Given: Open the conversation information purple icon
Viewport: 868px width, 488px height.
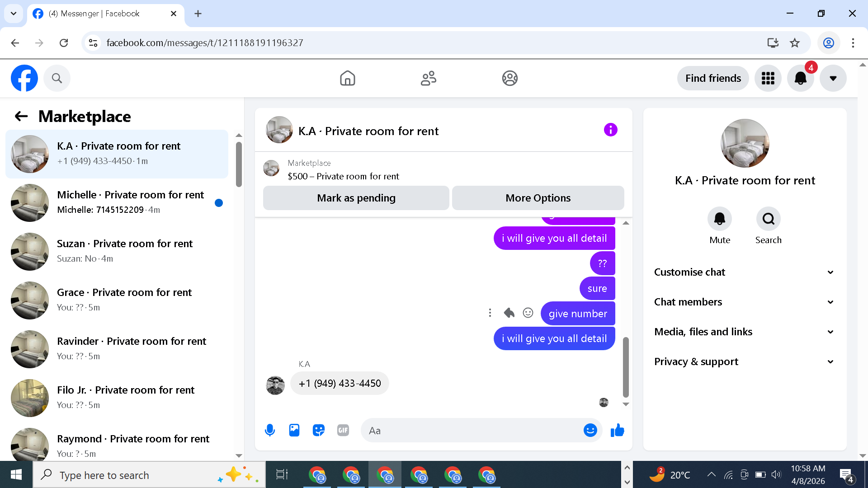Looking at the screenshot, I should [x=610, y=130].
